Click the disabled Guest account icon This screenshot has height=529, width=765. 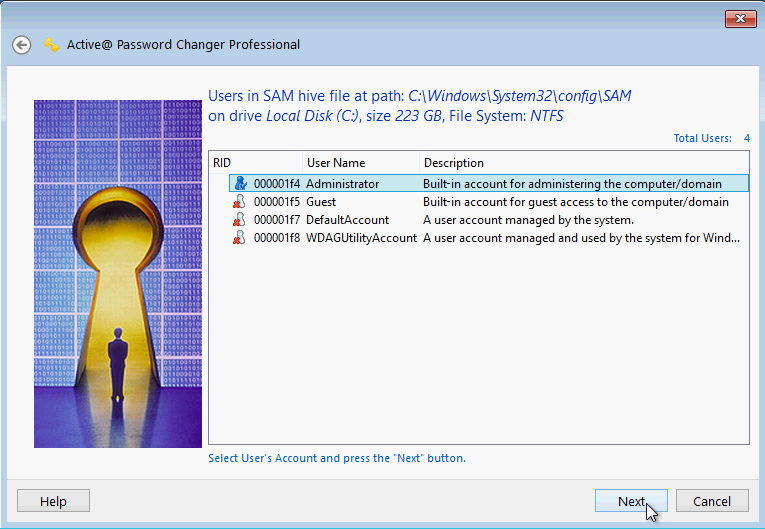(239, 202)
